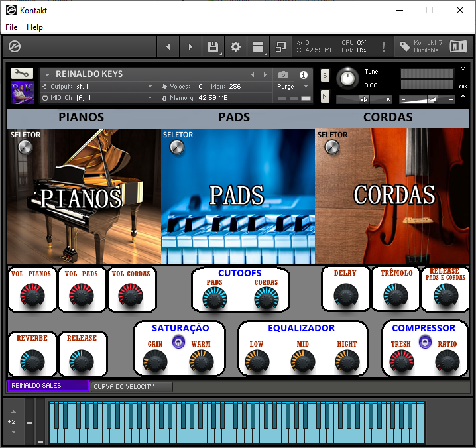This screenshot has width=476, height=448.
Task: Click the PIANOS selector knob
Action: (x=25, y=148)
